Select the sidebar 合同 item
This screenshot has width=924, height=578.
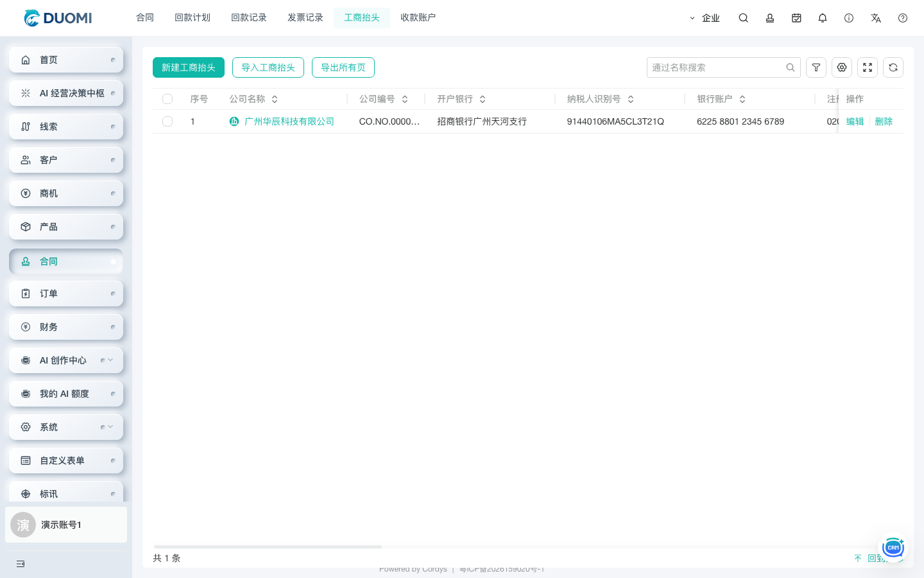pyautogui.click(x=66, y=261)
